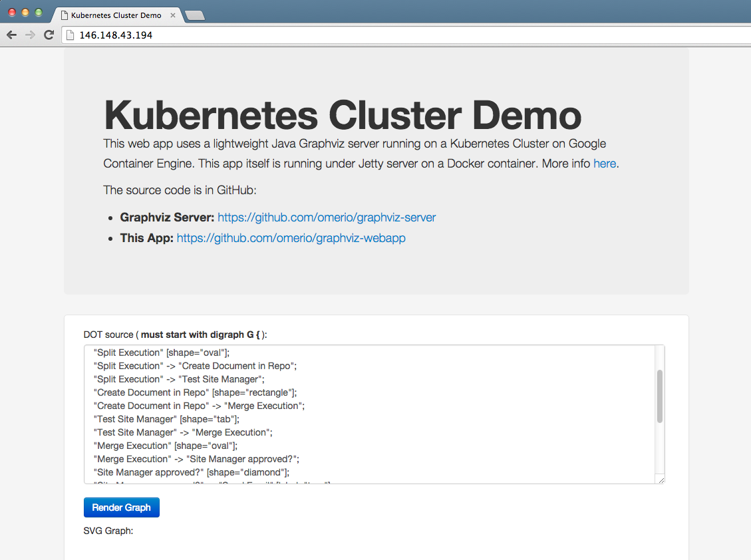Click the address bar showing 146.148.43.194
751x560 pixels.
(407, 35)
